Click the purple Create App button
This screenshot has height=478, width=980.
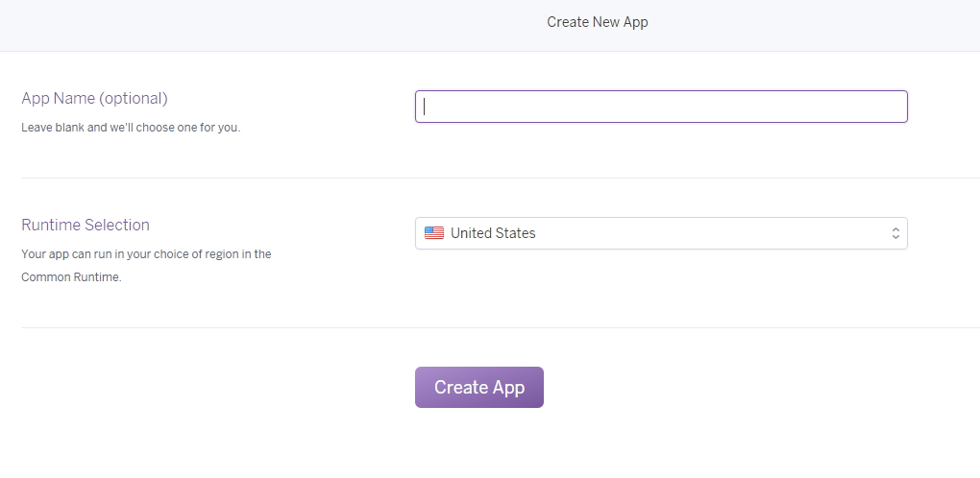tap(478, 388)
